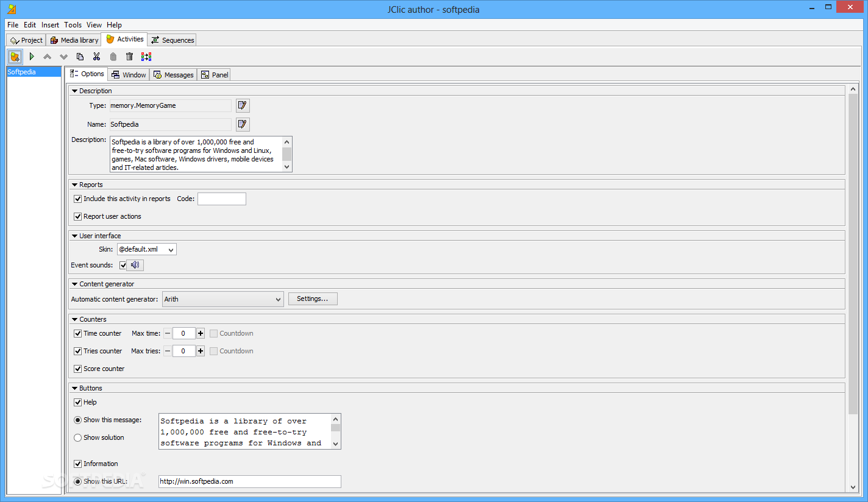Paste activity from clipboard
Screen dimensions: 868x502
[113, 57]
